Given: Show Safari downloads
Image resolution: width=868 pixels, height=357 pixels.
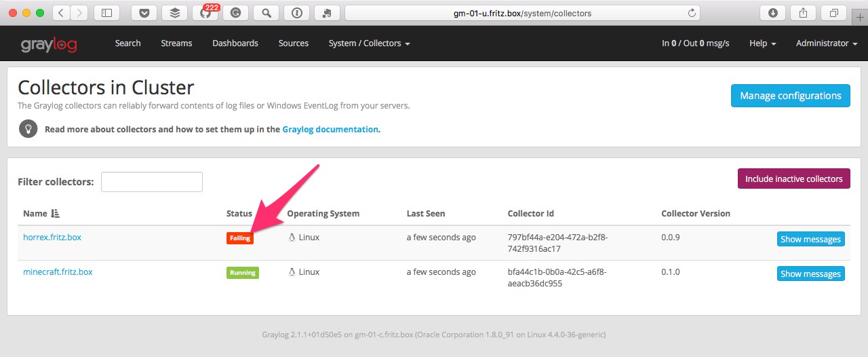Looking at the screenshot, I should (772, 13).
